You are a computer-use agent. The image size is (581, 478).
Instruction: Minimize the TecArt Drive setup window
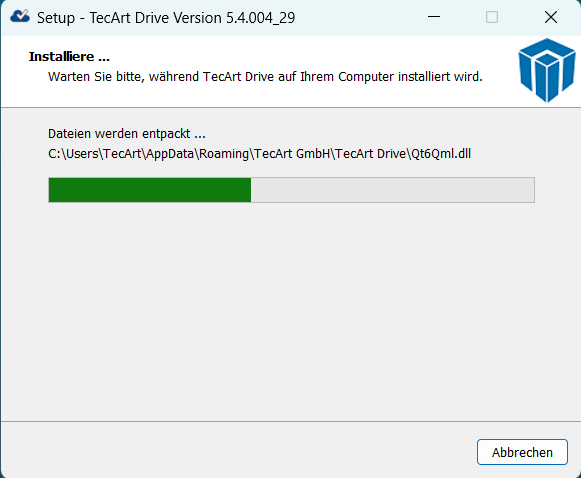(x=434, y=17)
